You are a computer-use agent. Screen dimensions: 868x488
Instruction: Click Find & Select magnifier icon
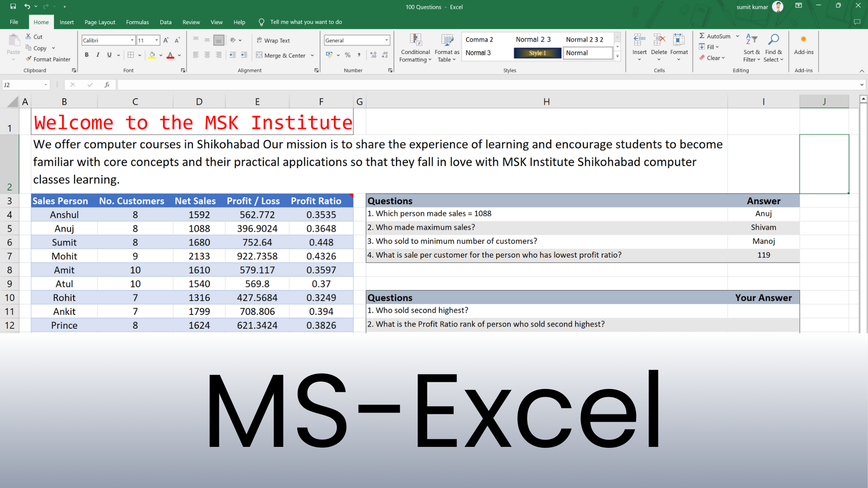point(774,39)
